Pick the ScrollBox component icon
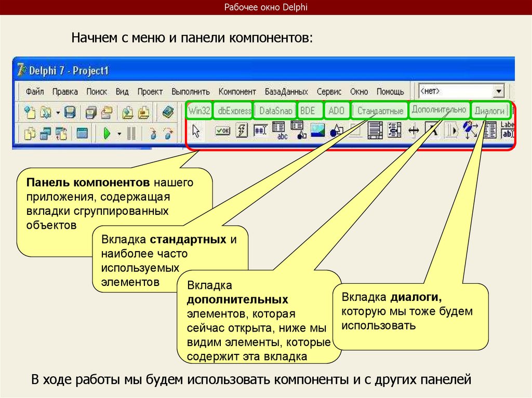 (x=375, y=131)
